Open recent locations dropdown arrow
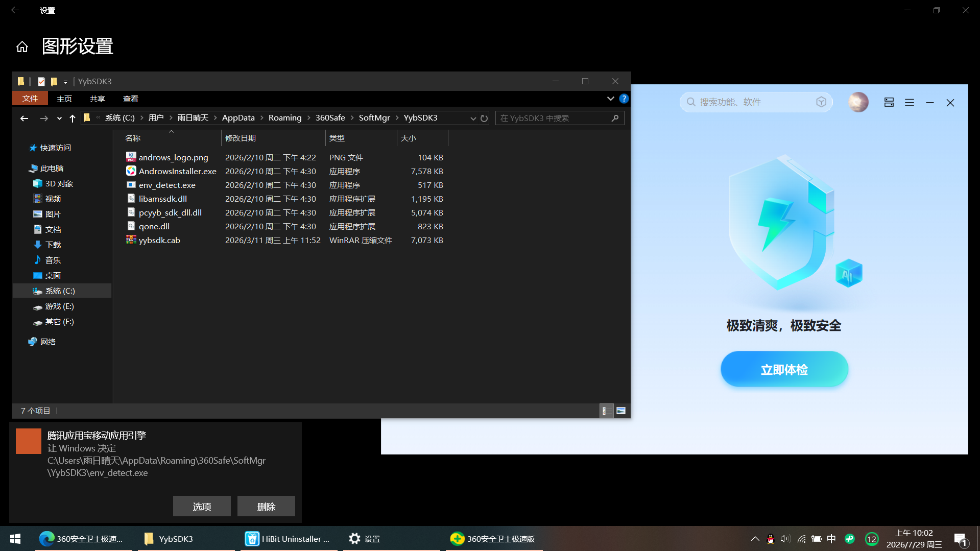This screenshot has height=551, width=980. point(59,118)
